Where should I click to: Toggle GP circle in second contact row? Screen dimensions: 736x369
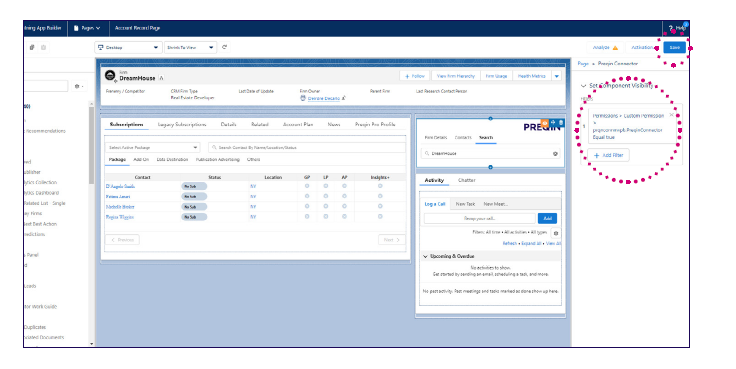click(x=307, y=196)
